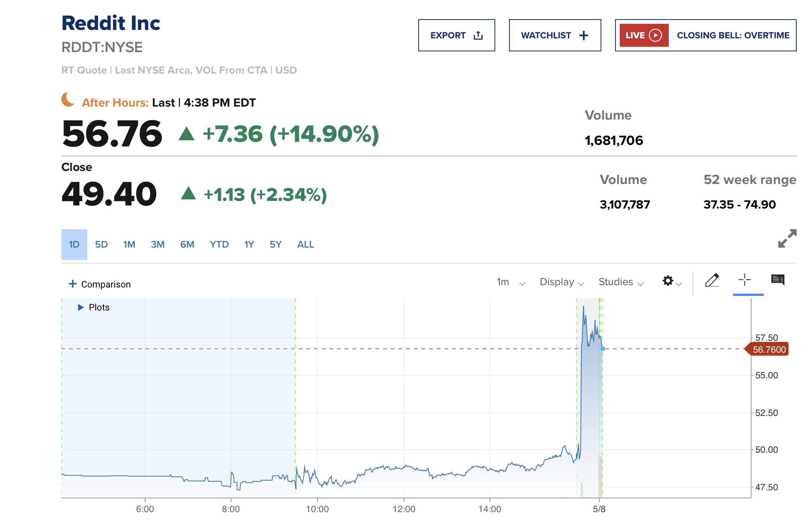Image resolution: width=812 pixels, height=529 pixels.
Task: Toggle the crosshair tool icon
Action: [744, 280]
